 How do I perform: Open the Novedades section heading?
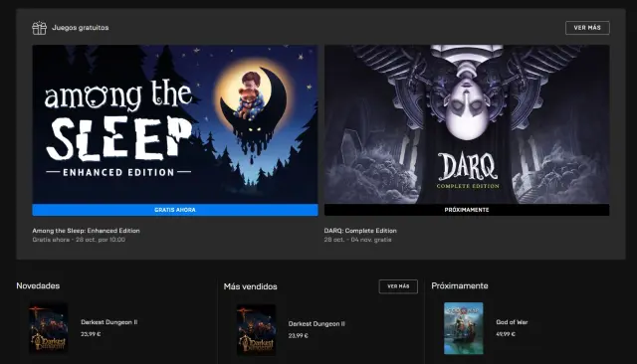tap(38, 285)
